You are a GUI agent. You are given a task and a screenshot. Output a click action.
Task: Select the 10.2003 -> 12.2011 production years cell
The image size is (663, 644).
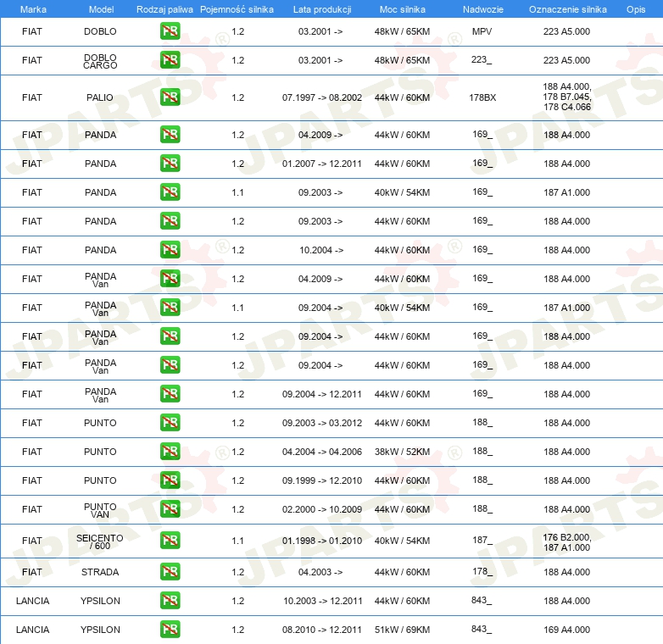[x=323, y=601]
